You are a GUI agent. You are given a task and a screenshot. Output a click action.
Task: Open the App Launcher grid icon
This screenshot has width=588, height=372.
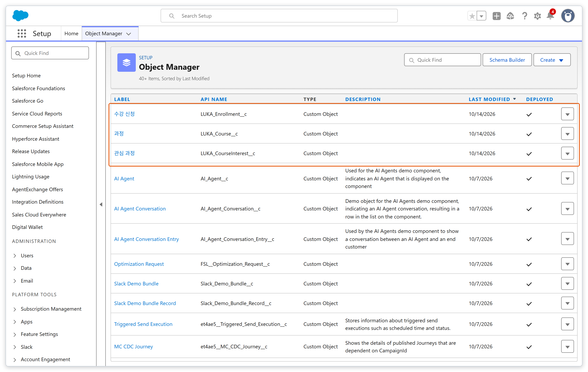[22, 33]
